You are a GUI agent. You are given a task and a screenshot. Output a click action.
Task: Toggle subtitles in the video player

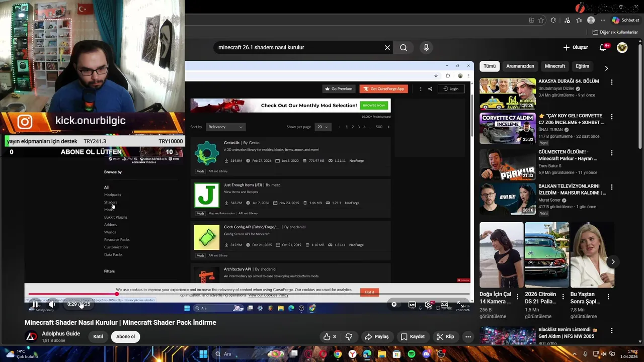point(412,304)
